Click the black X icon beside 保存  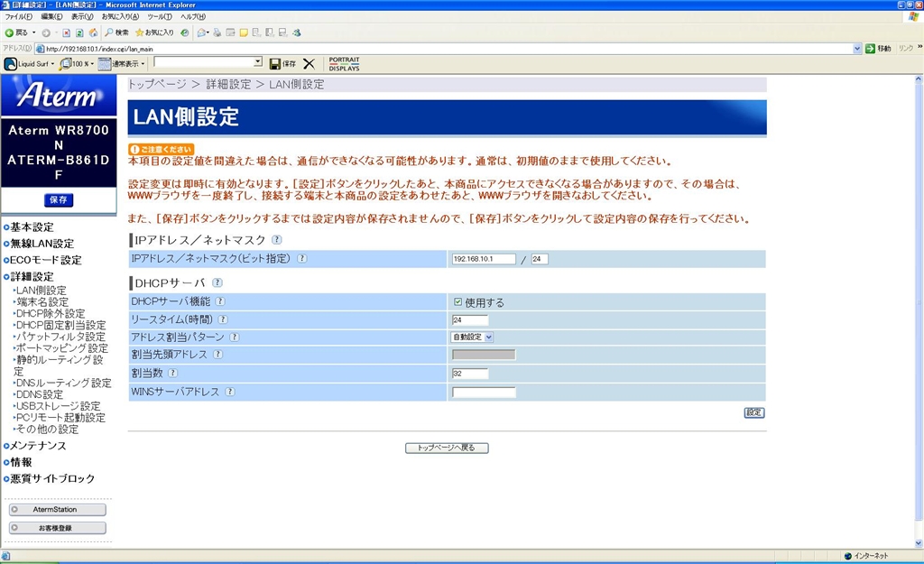[309, 63]
